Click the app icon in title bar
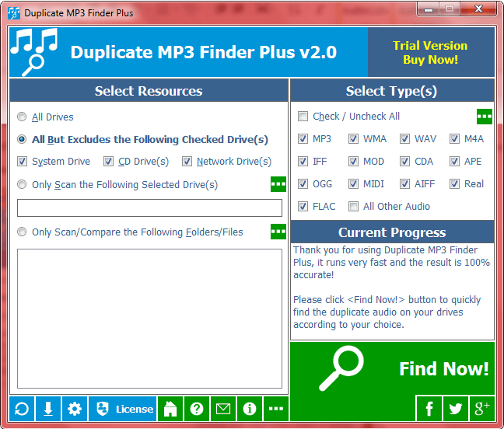The width and height of the screenshot is (504, 429). tap(14, 13)
